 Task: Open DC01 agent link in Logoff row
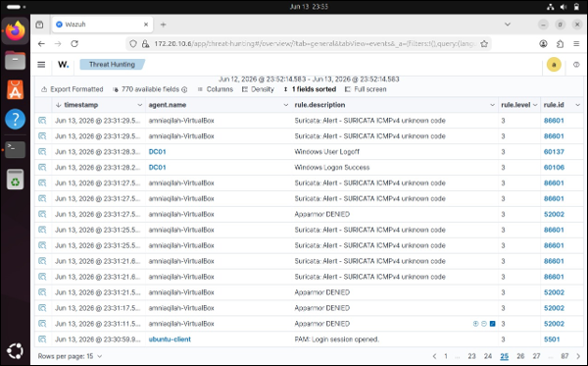157,152
